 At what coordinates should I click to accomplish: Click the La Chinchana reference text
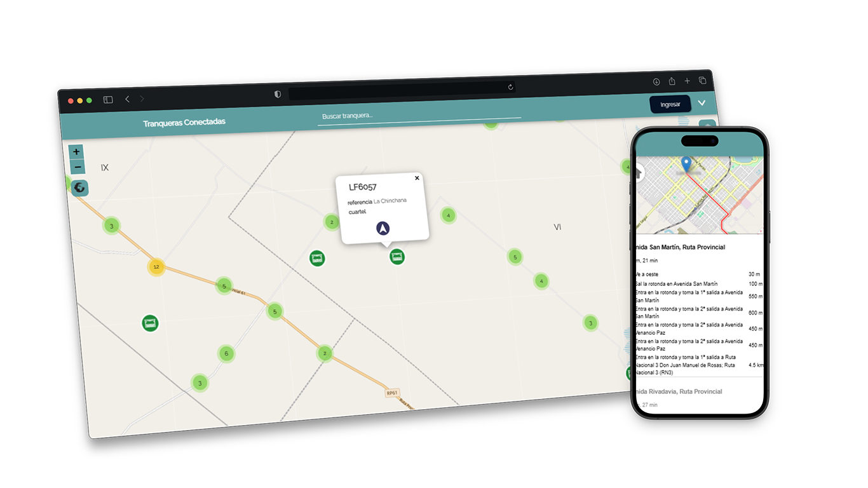(390, 201)
